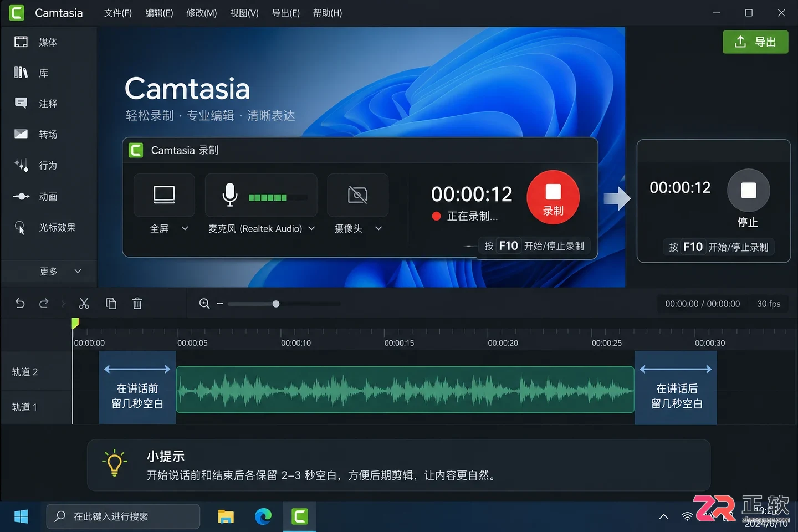The width and height of the screenshot is (798, 532).
Task: Expand the 全屏 capture area dropdown
Action: click(185, 228)
